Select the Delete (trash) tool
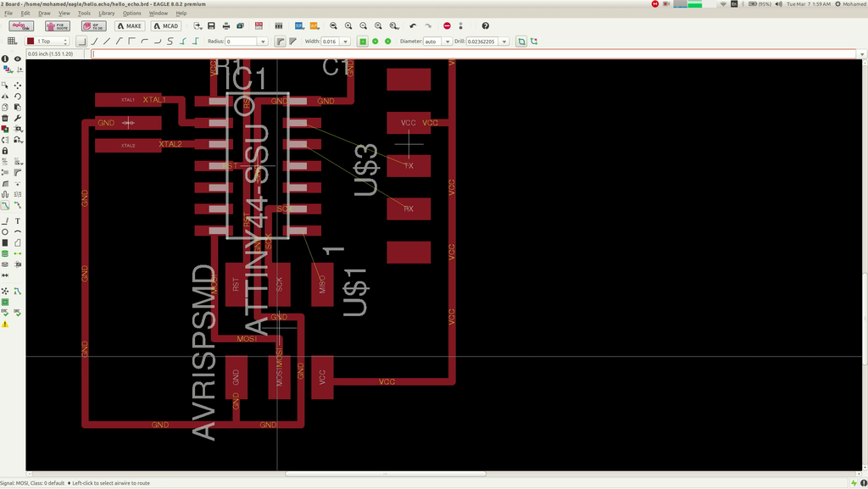This screenshot has width=868, height=489. [5, 118]
